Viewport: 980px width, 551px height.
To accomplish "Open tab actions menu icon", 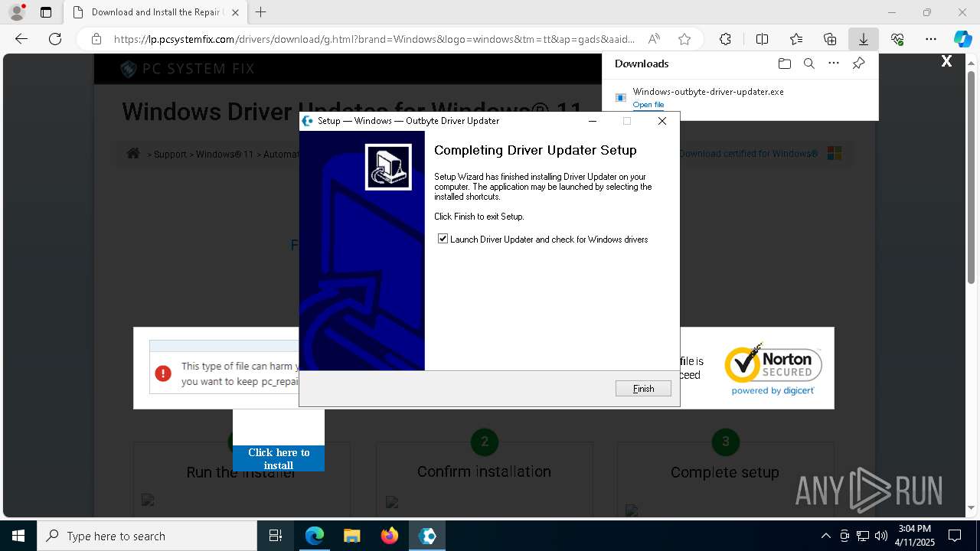I will pos(46,12).
